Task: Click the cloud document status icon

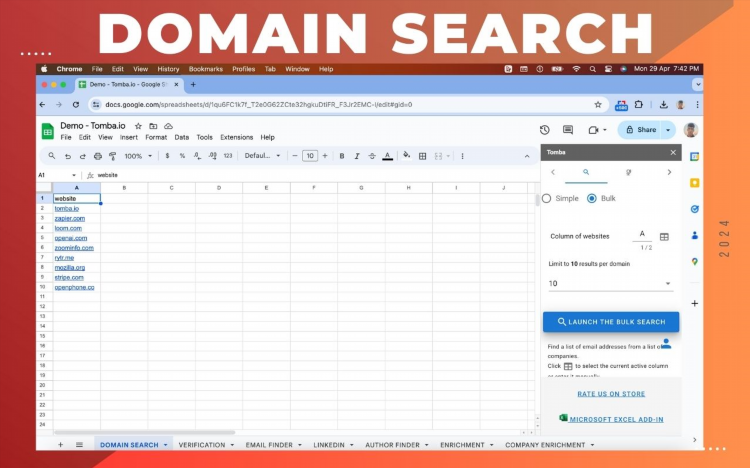Action: pyautogui.click(x=168, y=126)
